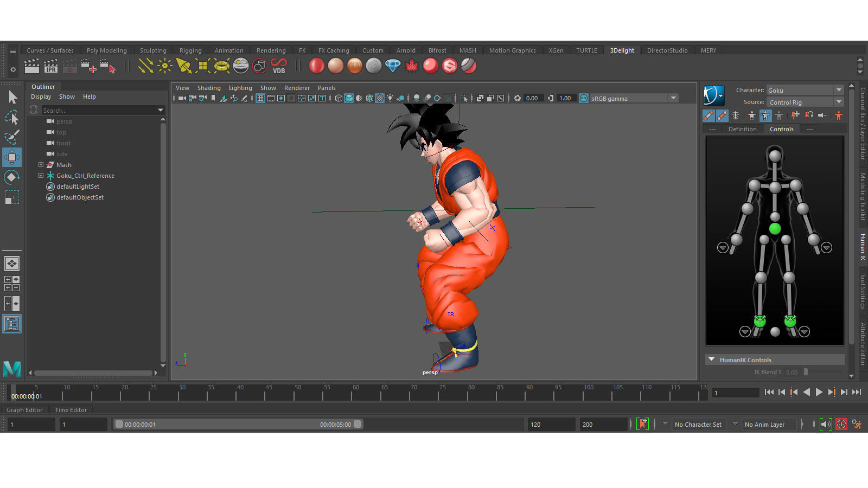Click the VDB shelf icon

279,66
